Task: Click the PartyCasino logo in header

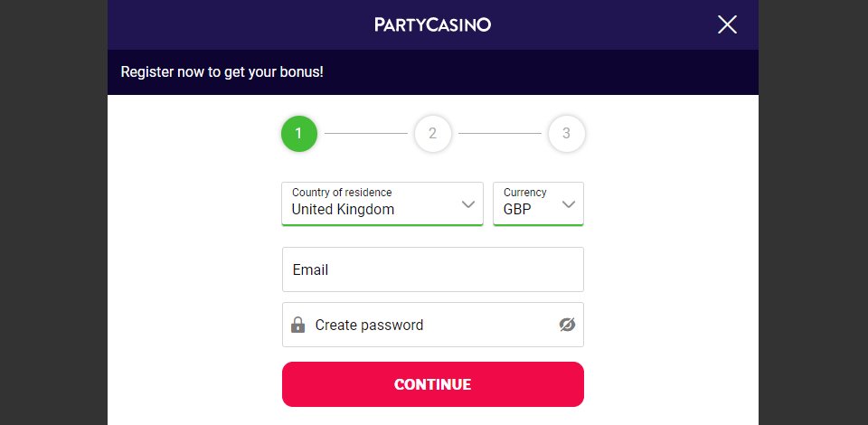Action: coord(432,25)
